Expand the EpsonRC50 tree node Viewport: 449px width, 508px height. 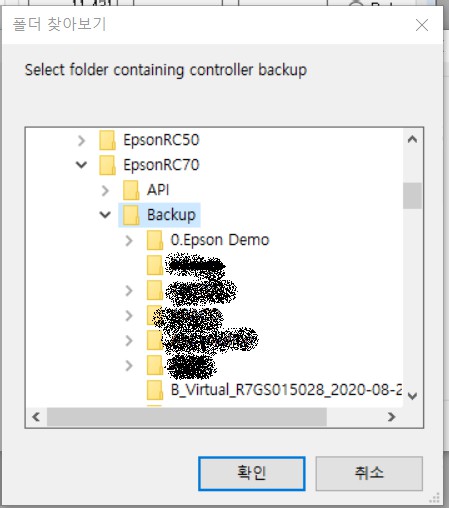pyautogui.click(x=81, y=141)
